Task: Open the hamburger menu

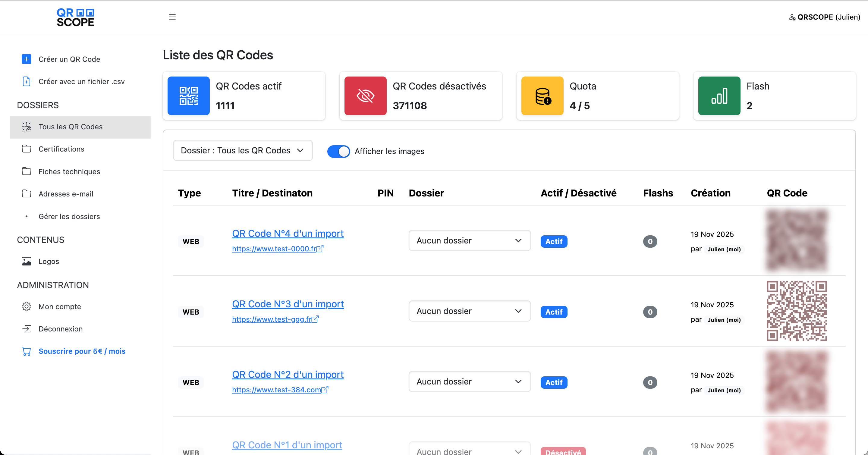Action: point(172,17)
